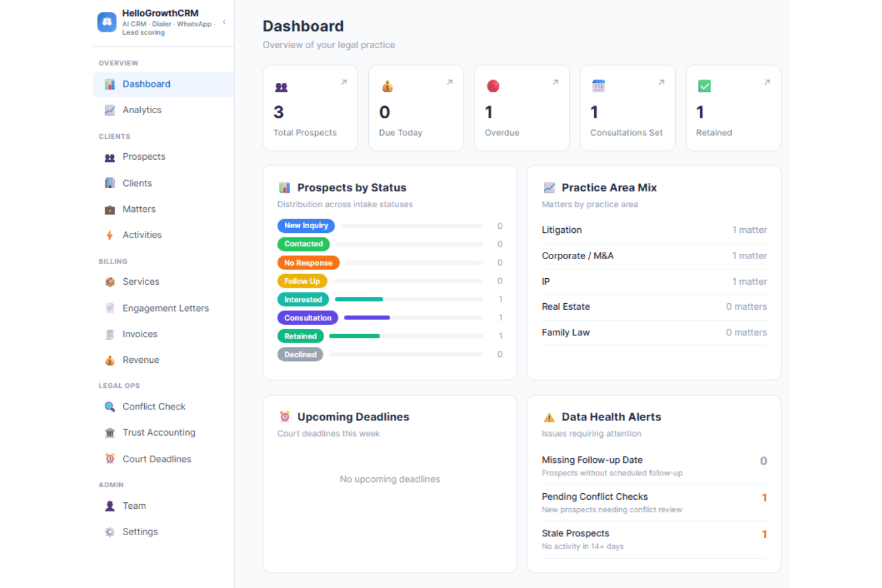Select the Litigation practice area row
This screenshot has width=882, height=588.
tap(654, 231)
